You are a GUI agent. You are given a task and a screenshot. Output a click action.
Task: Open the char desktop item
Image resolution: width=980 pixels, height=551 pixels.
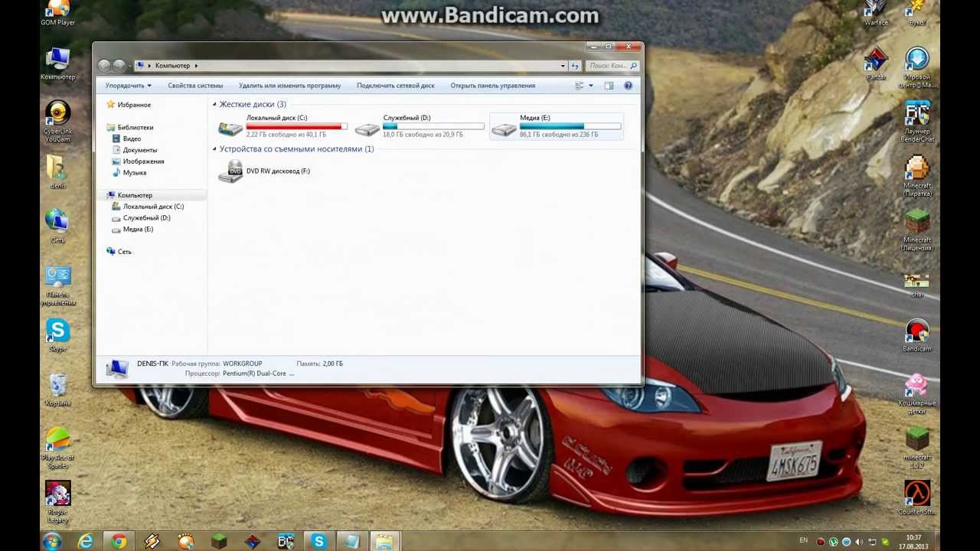(x=917, y=285)
